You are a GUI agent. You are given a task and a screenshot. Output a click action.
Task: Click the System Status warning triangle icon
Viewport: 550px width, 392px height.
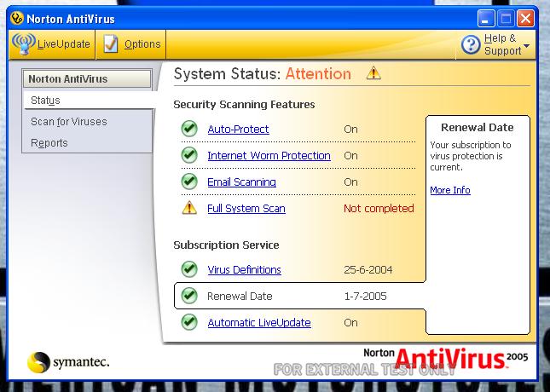373,73
